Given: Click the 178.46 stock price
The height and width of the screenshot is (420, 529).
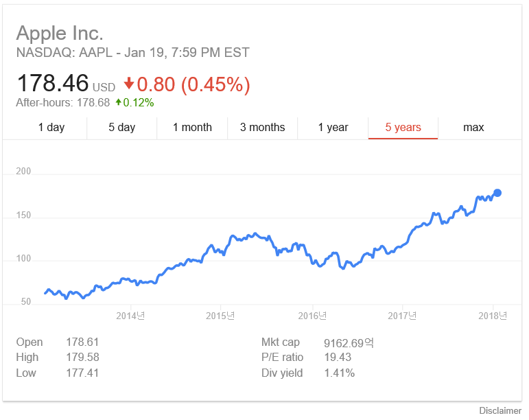Looking at the screenshot, I should (53, 83).
